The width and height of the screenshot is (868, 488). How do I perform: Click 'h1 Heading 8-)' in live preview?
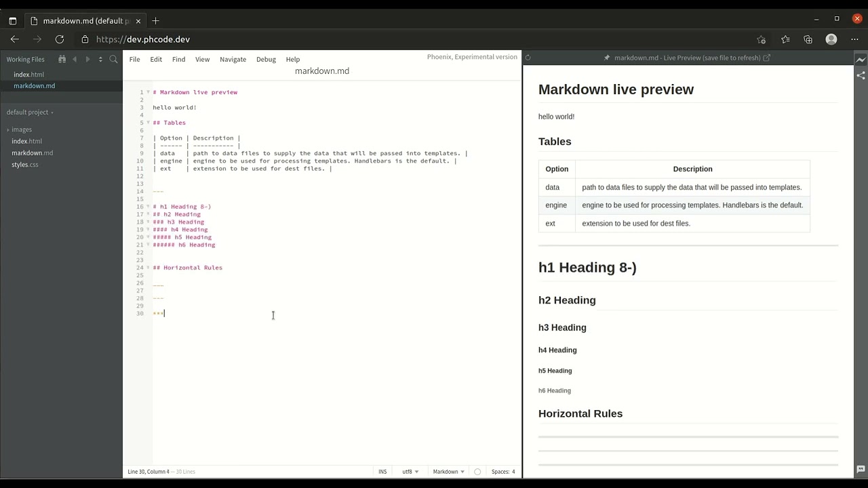click(587, 268)
